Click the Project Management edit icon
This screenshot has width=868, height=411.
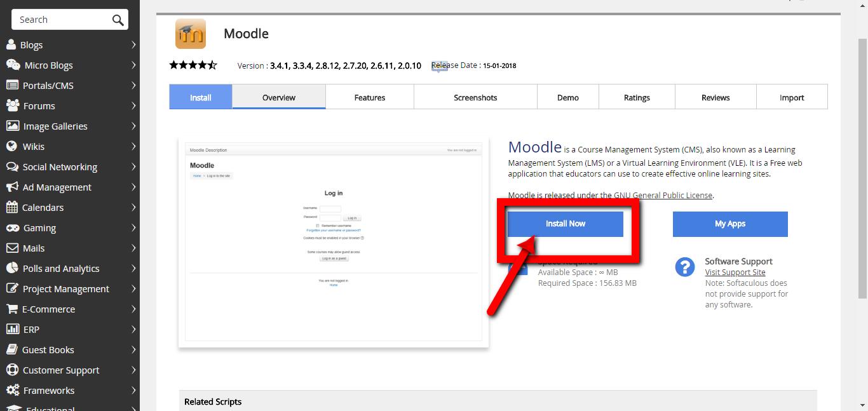(12, 288)
